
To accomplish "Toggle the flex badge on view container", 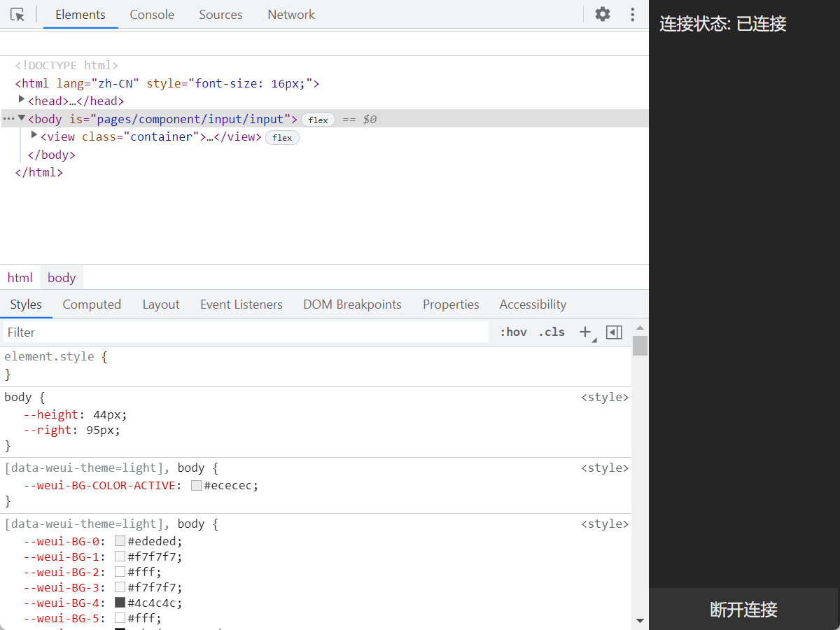I will point(282,138).
